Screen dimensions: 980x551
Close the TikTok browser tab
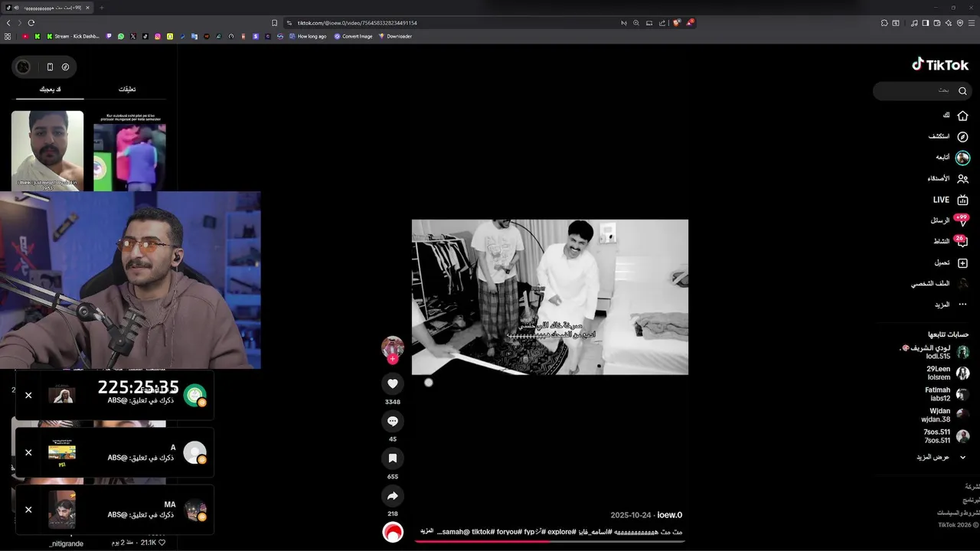coord(88,8)
